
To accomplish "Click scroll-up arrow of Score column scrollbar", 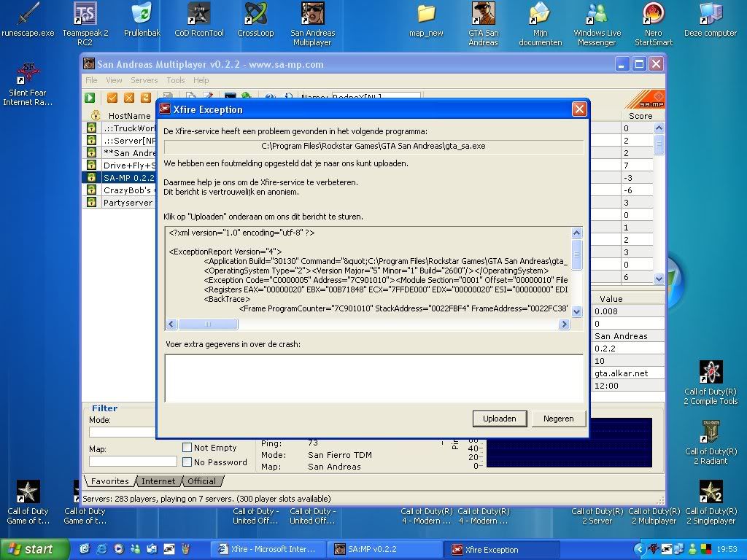I will pyautogui.click(x=659, y=128).
